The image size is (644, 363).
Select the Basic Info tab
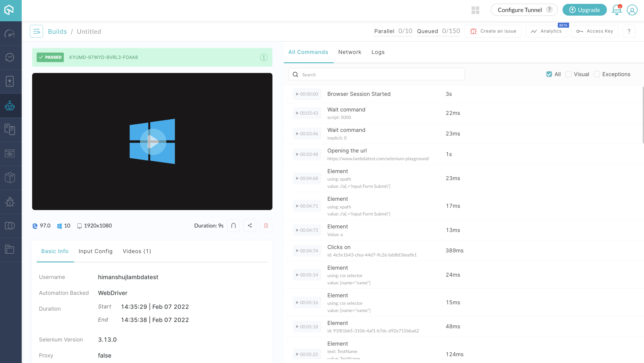pos(55,251)
